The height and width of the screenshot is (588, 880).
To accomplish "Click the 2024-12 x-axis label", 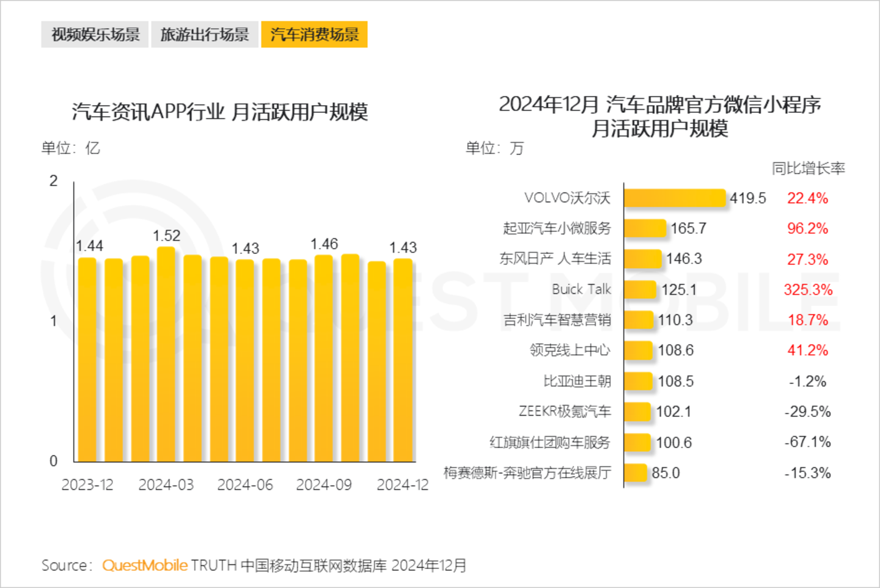I will click(402, 485).
